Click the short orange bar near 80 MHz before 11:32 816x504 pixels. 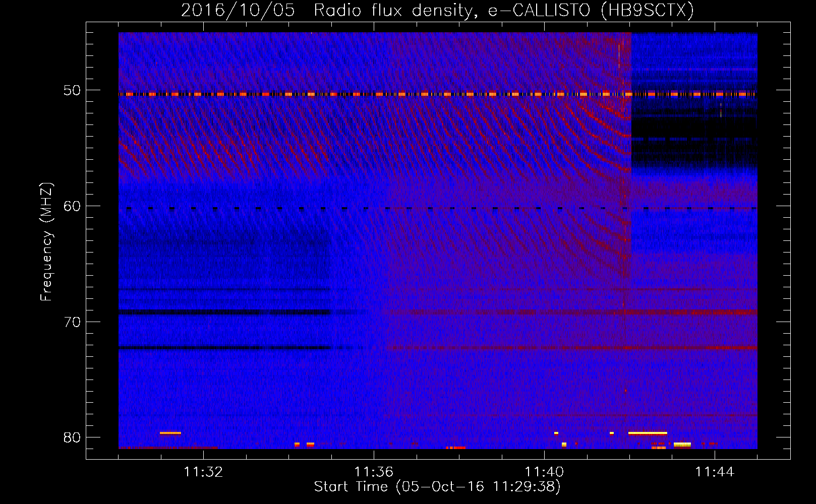click(x=170, y=433)
